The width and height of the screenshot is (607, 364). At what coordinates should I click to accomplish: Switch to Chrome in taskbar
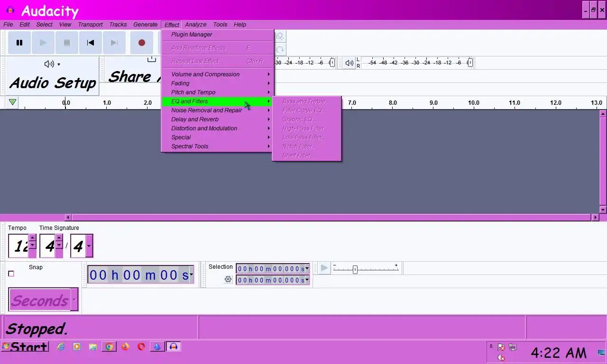pyautogui.click(x=109, y=346)
